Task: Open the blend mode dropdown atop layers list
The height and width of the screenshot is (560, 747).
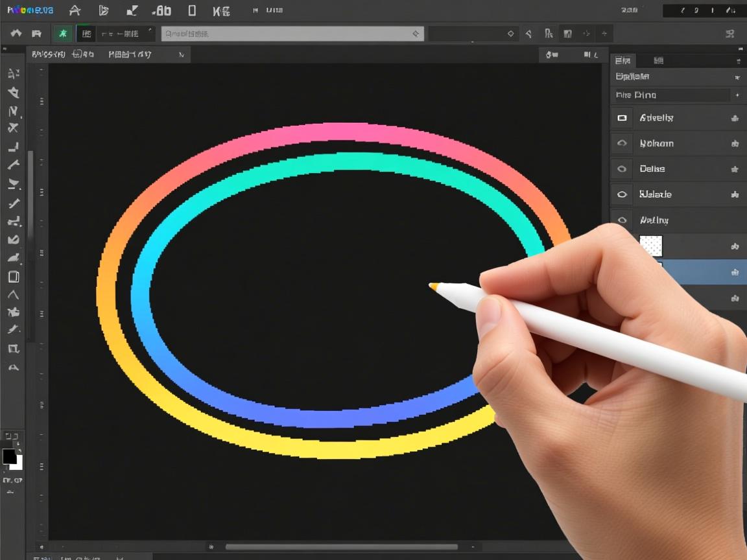Action: click(671, 95)
